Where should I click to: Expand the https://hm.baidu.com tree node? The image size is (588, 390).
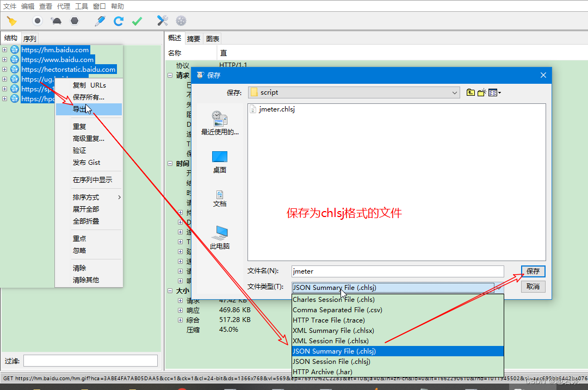pyautogui.click(x=4, y=49)
